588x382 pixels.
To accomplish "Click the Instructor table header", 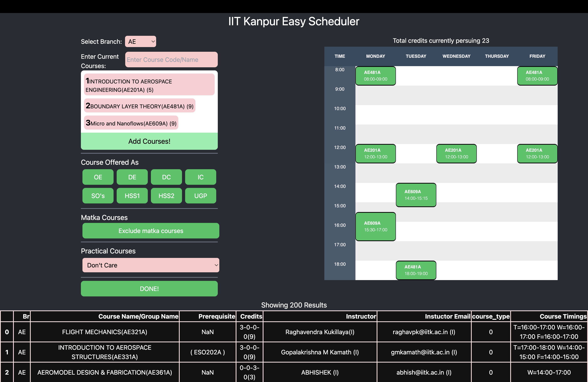I will (320, 316).
